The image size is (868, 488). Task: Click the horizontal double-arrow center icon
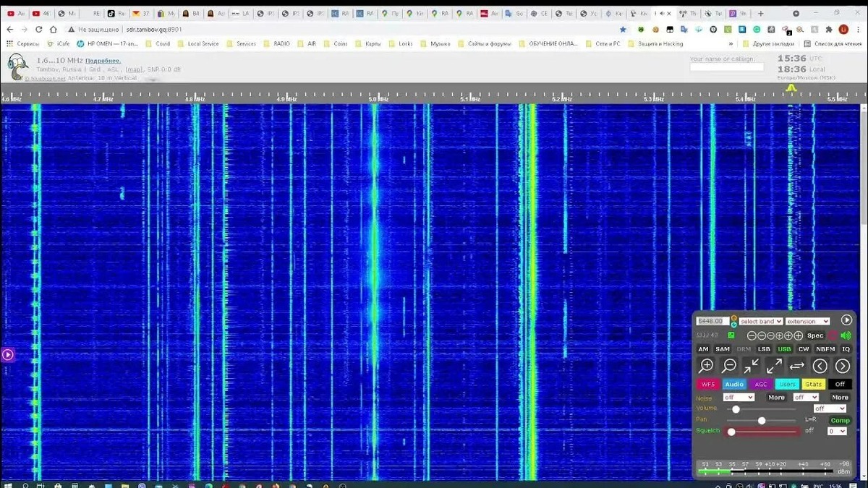click(796, 366)
